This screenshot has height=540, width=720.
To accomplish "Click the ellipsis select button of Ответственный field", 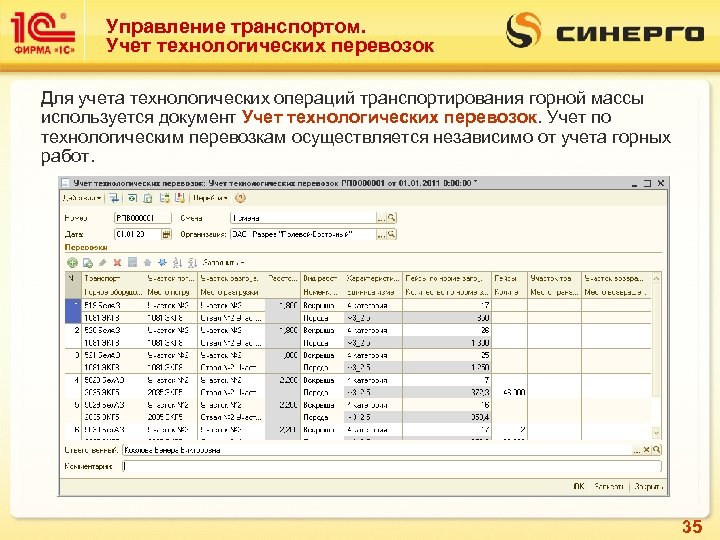I will click(636, 450).
